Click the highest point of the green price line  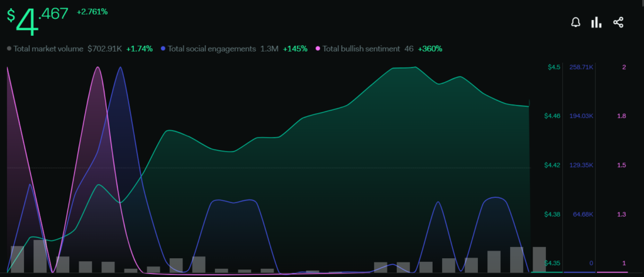click(415, 67)
